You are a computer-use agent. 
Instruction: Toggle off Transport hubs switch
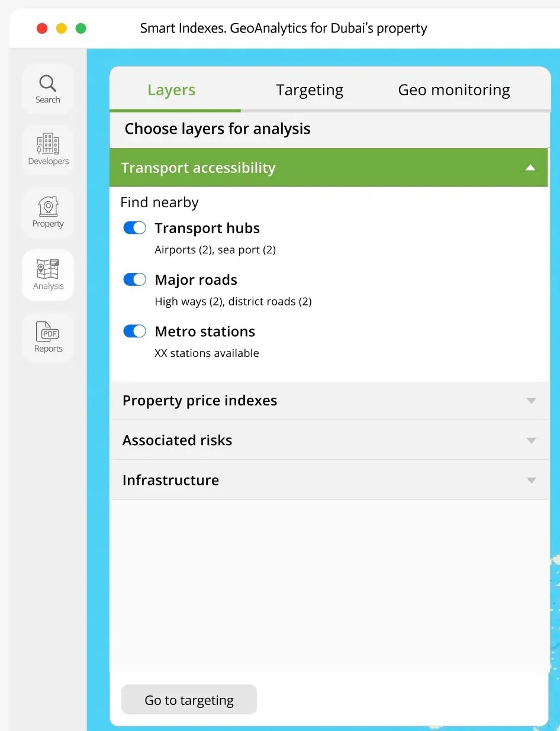[x=135, y=228]
